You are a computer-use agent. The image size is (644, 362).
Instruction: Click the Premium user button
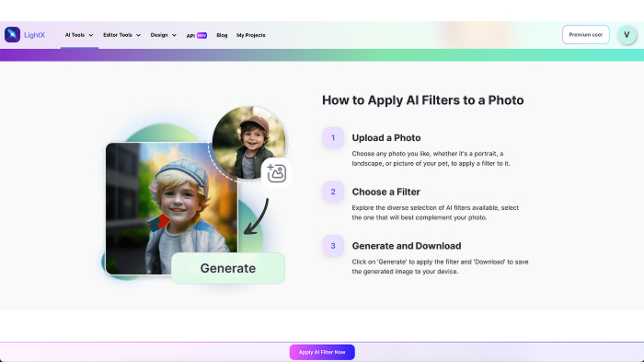point(586,35)
